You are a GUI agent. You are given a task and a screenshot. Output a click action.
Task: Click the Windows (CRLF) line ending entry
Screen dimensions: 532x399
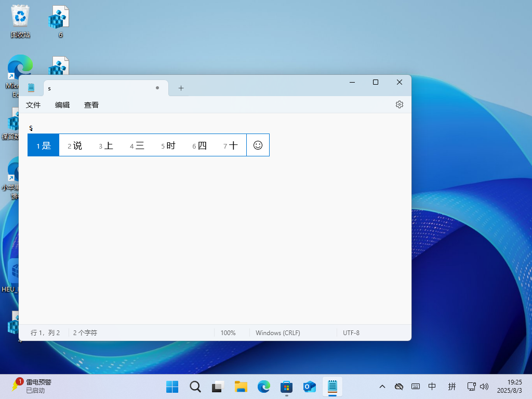[x=278, y=333]
